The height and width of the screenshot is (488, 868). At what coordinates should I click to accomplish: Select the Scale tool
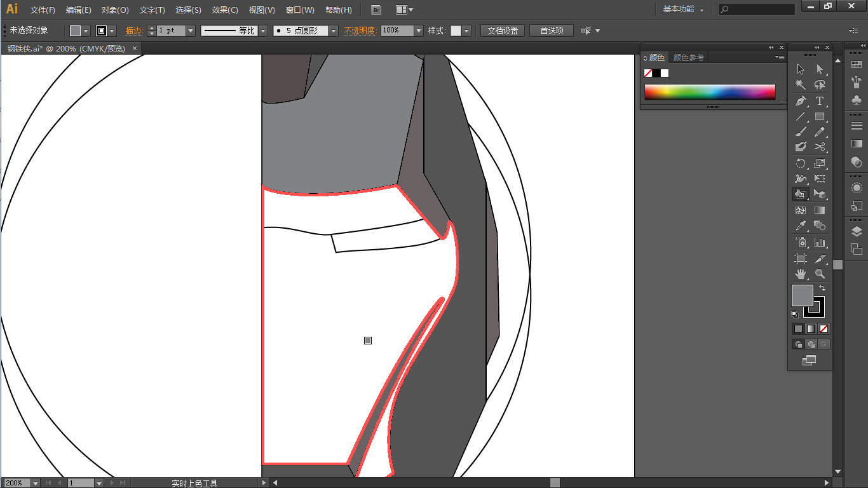click(x=820, y=163)
